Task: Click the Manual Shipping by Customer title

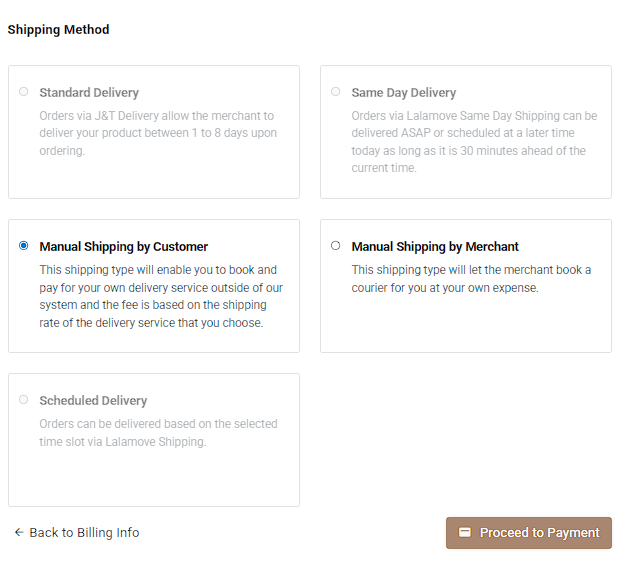Action: tap(123, 247)
